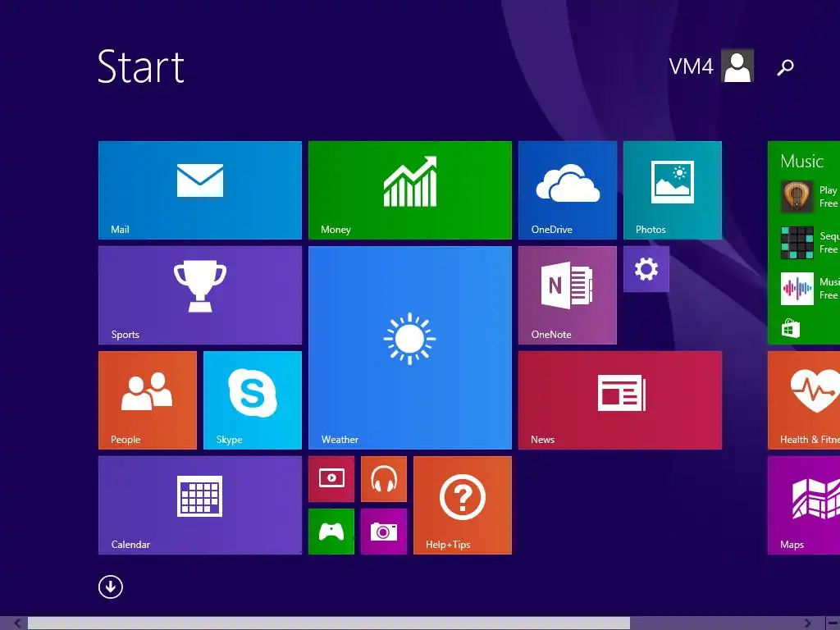This screenshot has width=840, height=630.
Task: Click the VM4 user account picture
Action: (x=737, y=66)
